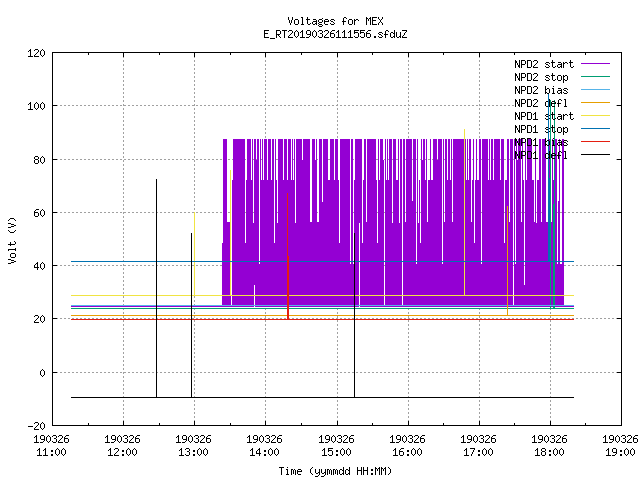The width and height of the screenshot is (640, 480).
Task: Click the x-axis tick 190326 13:00
Action: click(x=193, y=446)
